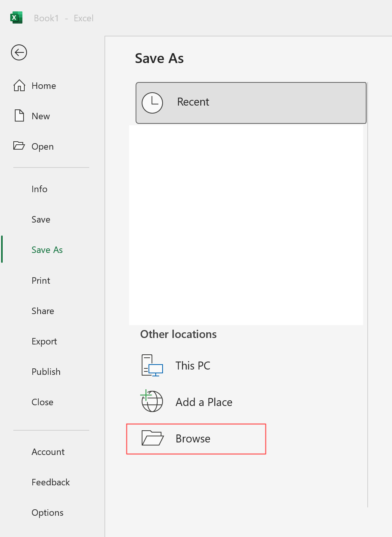Go to the Home page
The image size is (392, 537).
(44, 86)
